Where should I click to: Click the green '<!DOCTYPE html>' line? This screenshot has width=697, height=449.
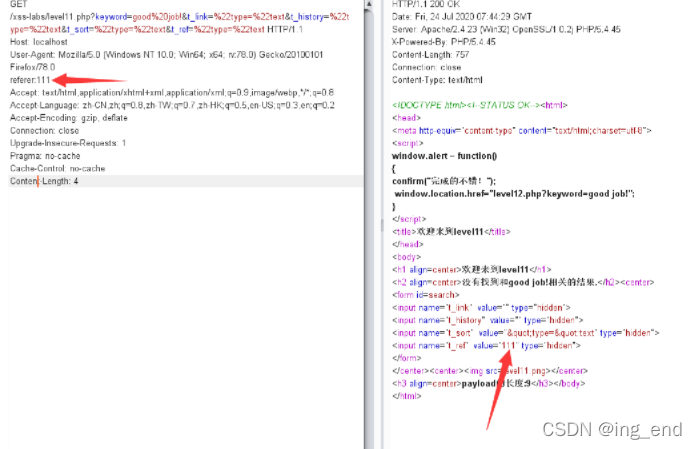coord(480,105)
